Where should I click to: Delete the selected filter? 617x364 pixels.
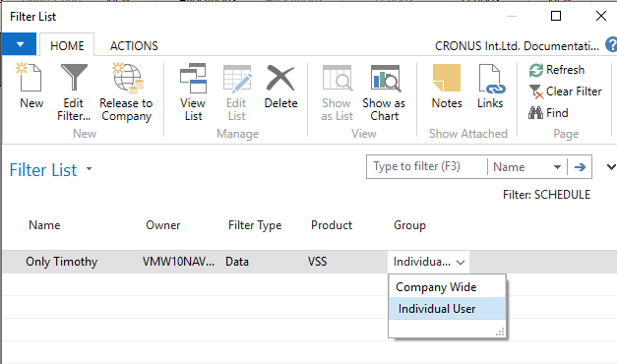(x=280, y=86)
